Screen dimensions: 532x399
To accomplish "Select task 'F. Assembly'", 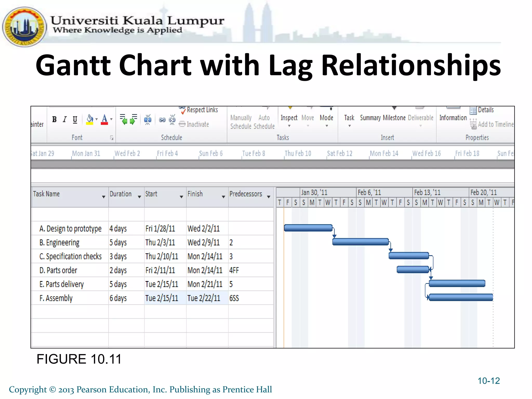I will [x=56, y=298].
